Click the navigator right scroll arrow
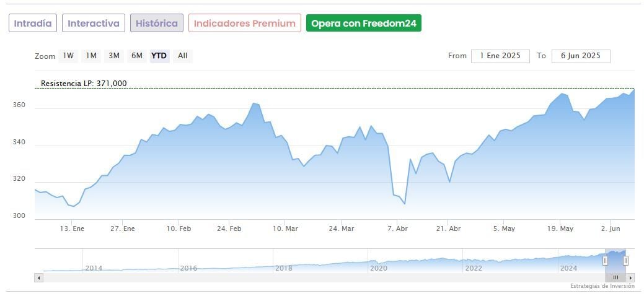Image resolution: width=644 pixels, height=296 pixels. click(x=631, y=278)
